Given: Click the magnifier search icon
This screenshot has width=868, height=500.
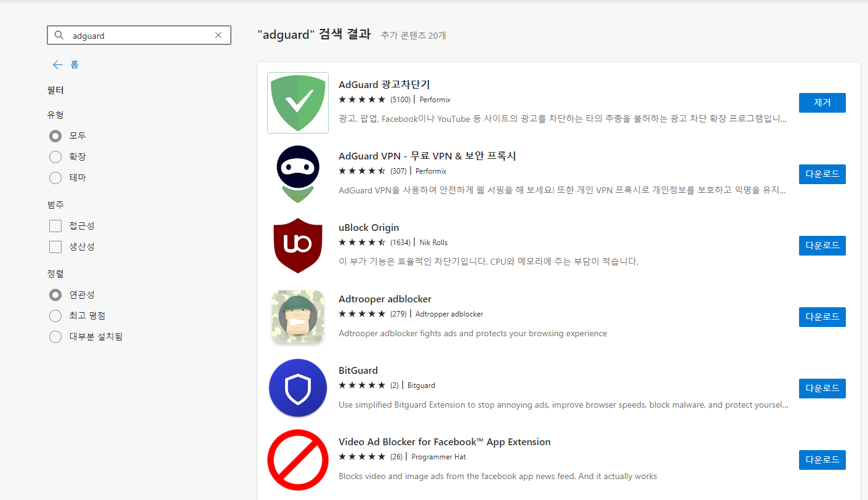Looking at the screenshot, I should tap(60, 36).
